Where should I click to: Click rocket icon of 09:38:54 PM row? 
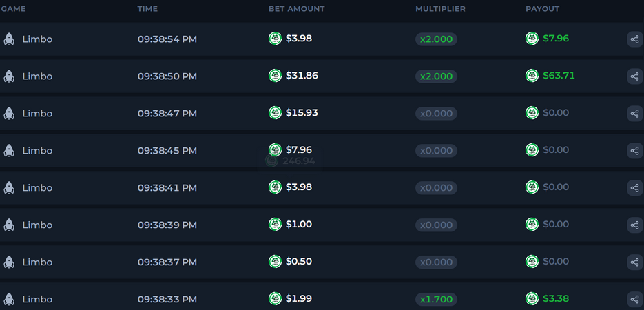pos(9,39)
